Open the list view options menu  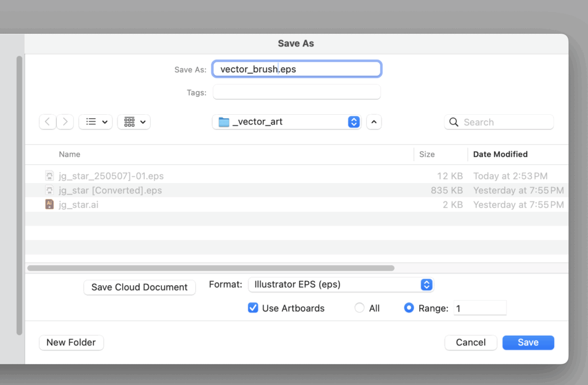[x=95, y=122]
